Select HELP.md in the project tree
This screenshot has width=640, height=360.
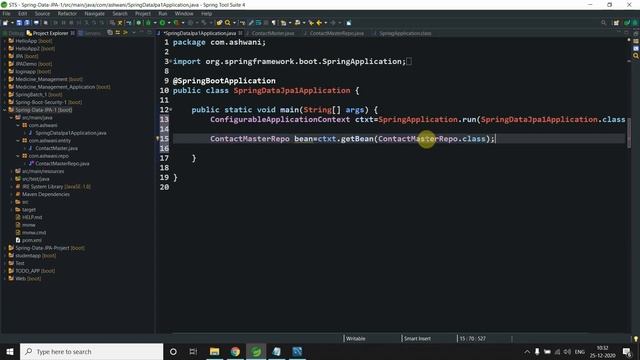pos(31,217)
